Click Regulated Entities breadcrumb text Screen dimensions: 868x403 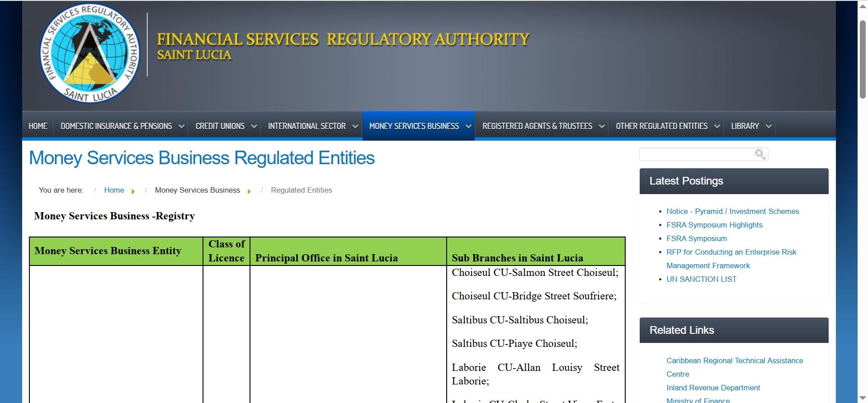click(x=302, y=190)
